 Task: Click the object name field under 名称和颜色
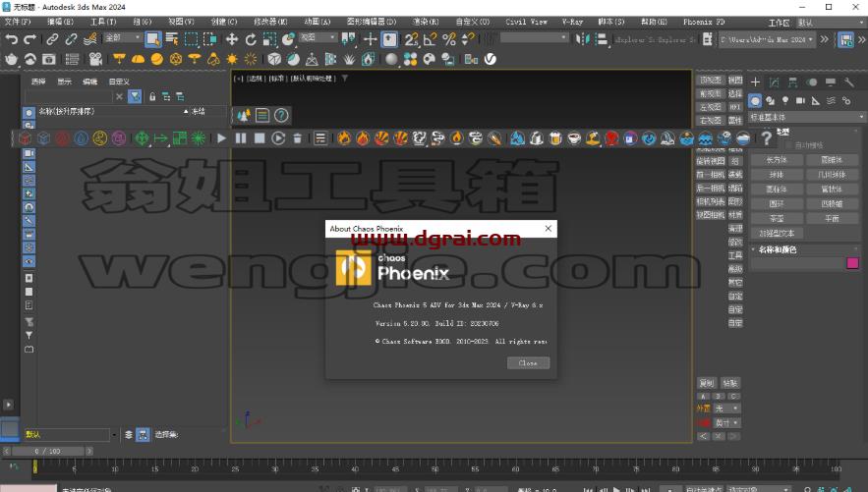point(797,264)
